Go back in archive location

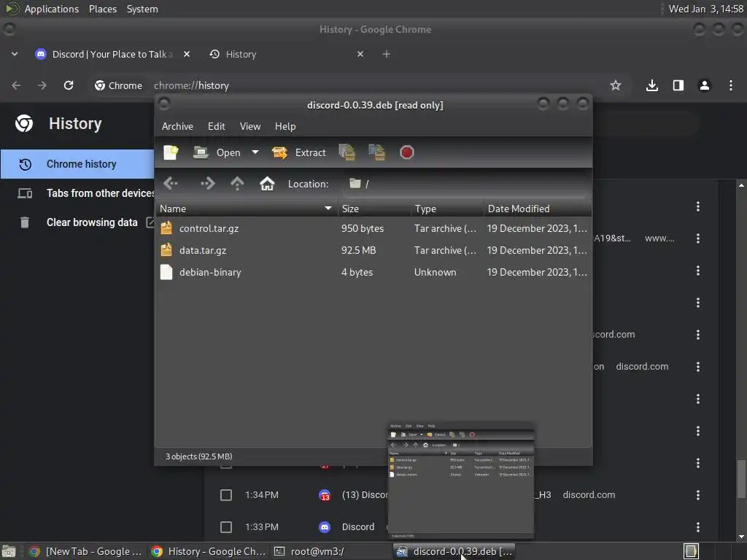tap(171, 183)
